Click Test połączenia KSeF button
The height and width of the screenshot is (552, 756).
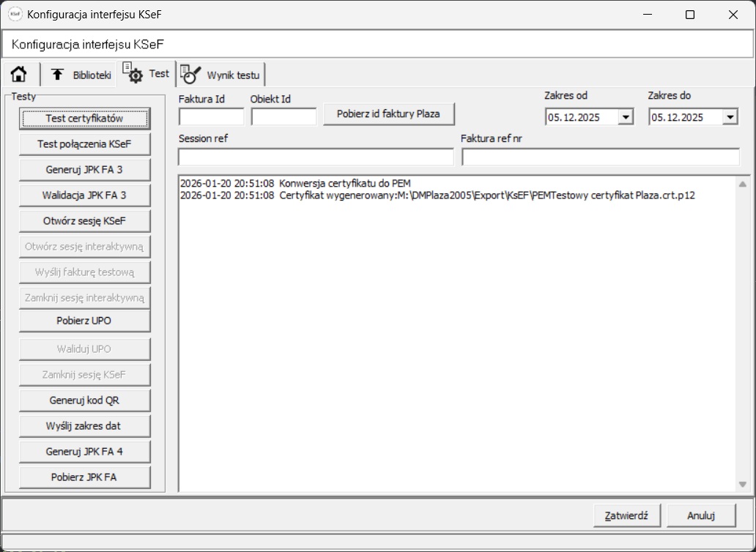point(84,144)
